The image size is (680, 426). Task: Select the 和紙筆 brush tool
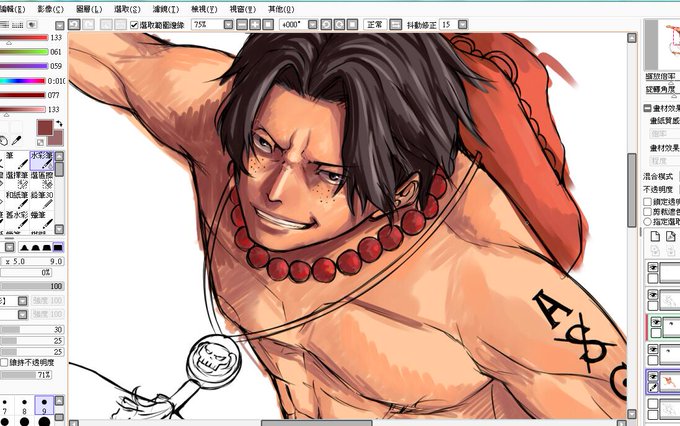click(16, 200)
